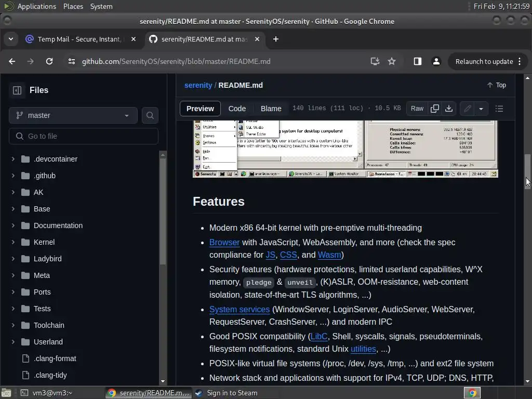Open the Ports folder
The image size is (532, 399).
coord(42,292)
